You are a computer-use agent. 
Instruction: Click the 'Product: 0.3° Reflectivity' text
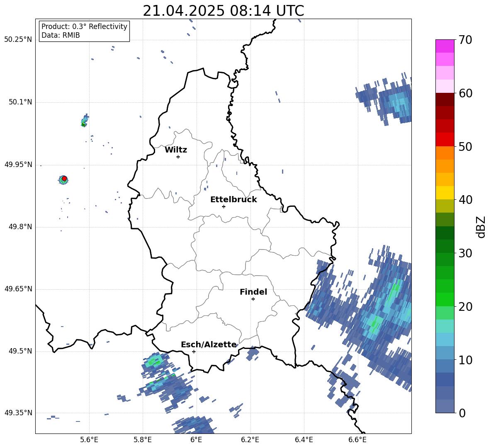point(84,27)
